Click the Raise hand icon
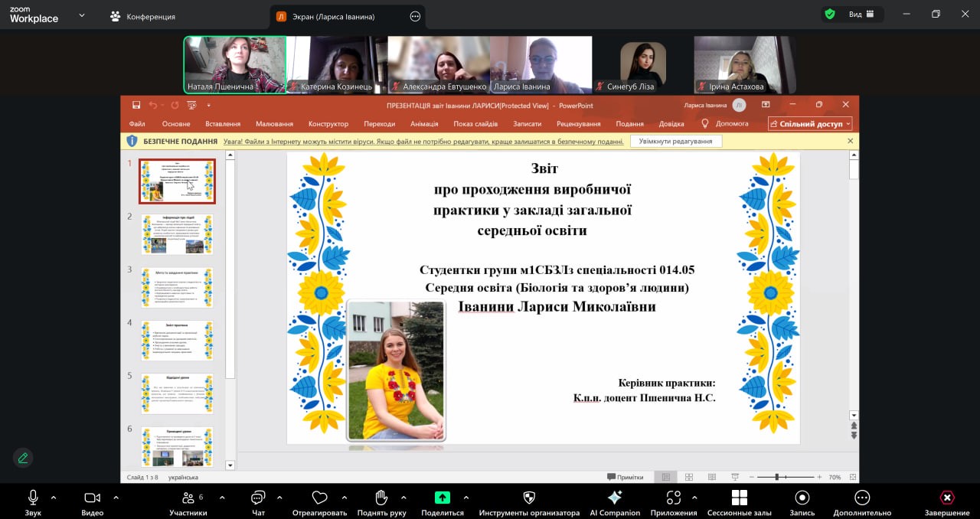980x519 pixels. pyautogui.click(x=381, y=499)
